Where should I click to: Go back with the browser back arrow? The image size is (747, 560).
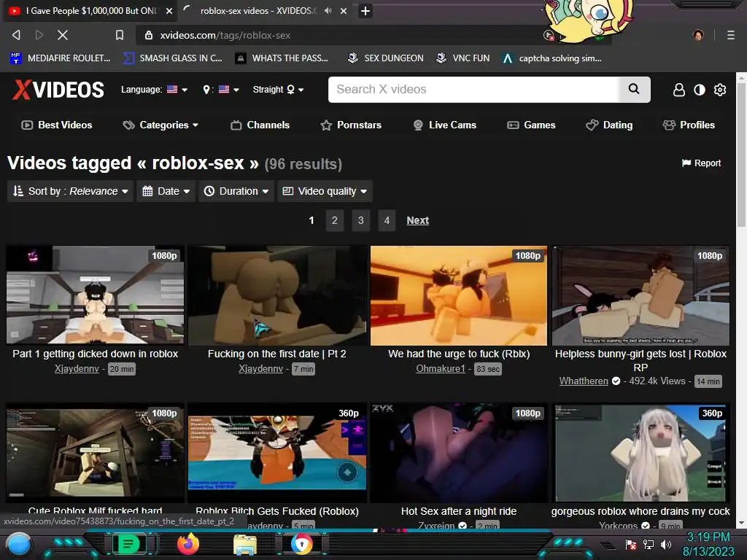point(16,35)
